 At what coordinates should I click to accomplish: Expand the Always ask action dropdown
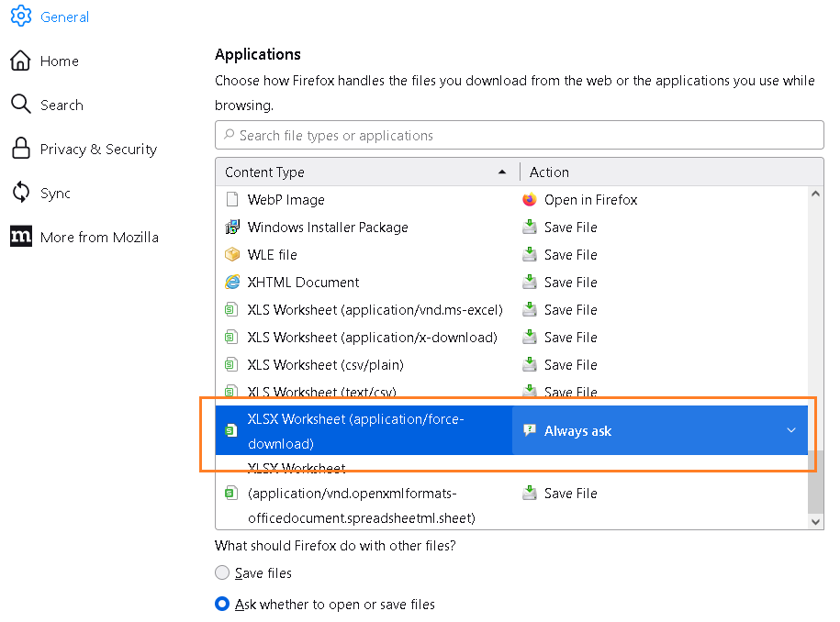tap(790, 431)
